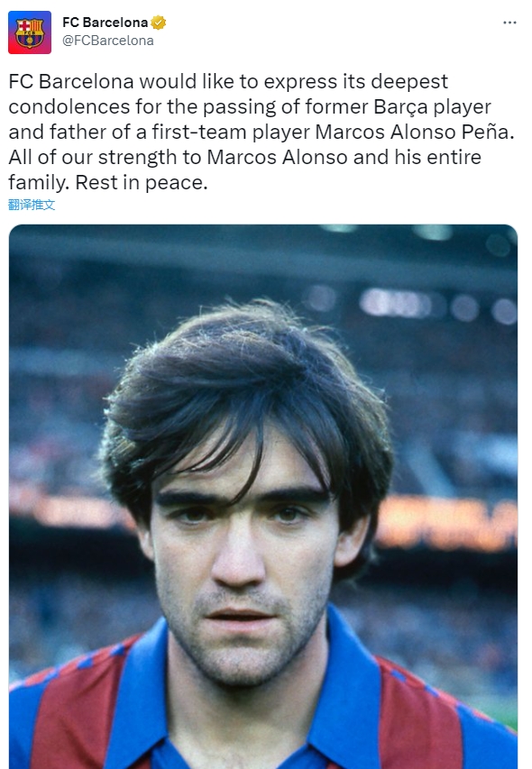Click "Rest in peace." line of tweet

coord(142,182)
